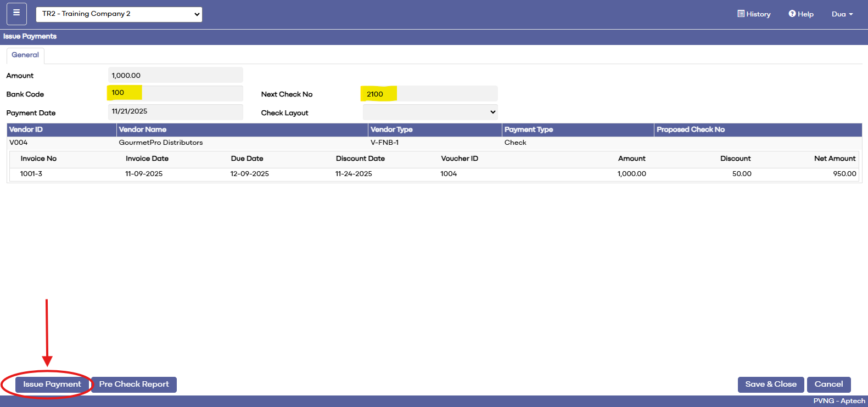Select the Invoice No column header

click(x=38, y=159)
